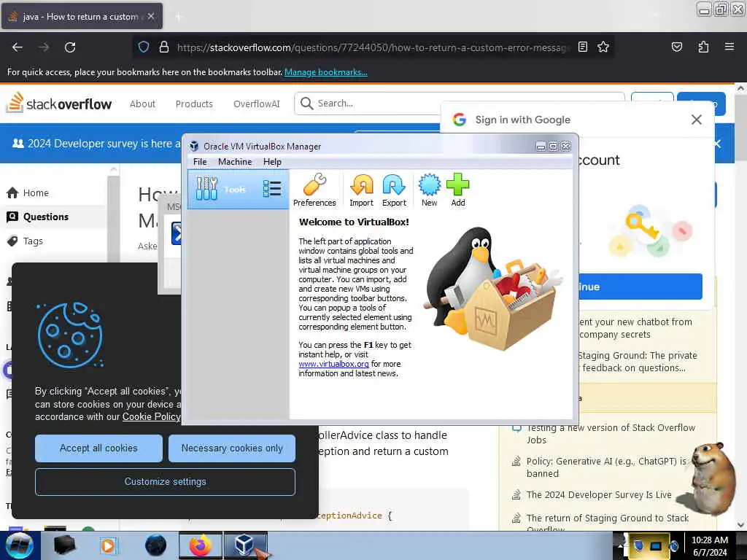Viewport: 747px width, 560px height.
Task: Open the Windows Start button
Action: pos(20,545)
